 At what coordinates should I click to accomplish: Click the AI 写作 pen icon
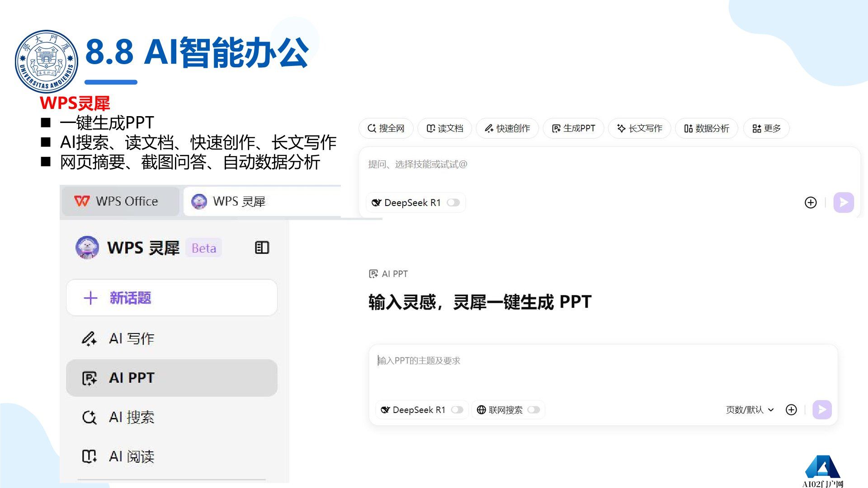[89, 338]
